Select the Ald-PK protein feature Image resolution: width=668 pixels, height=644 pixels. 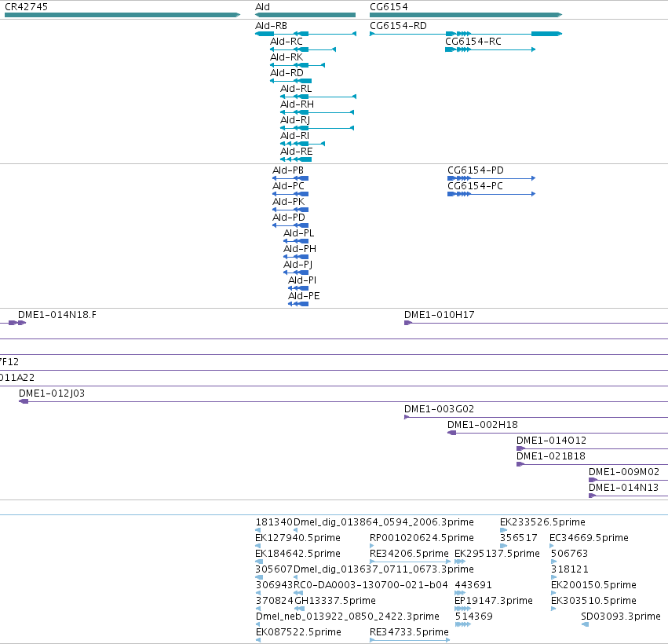coord(290,210)
